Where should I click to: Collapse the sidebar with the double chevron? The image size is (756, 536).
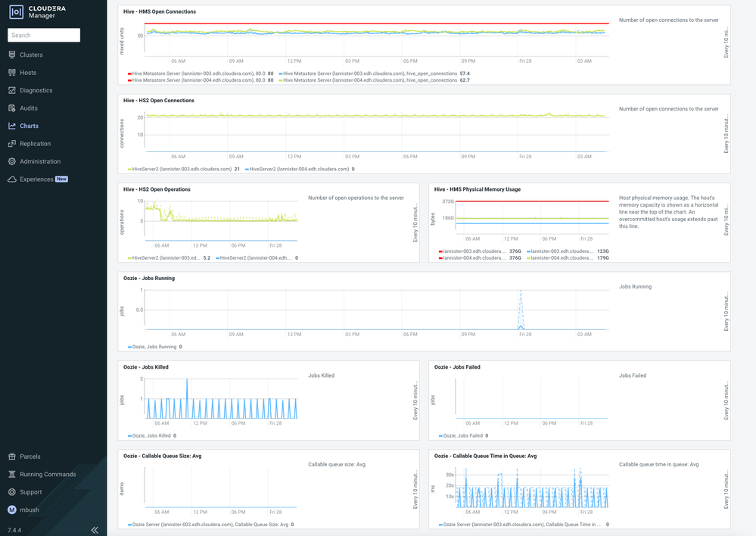(95, 530)
